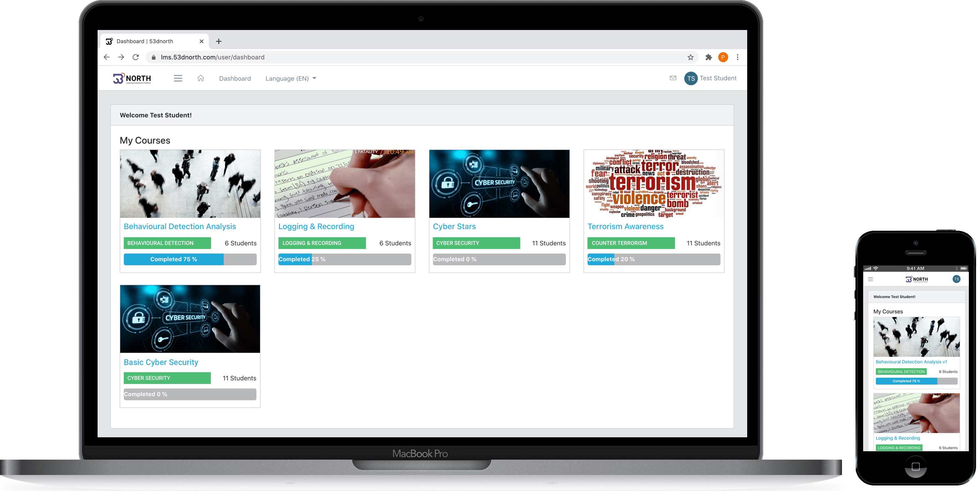Image resolution: width=980 pixels, height=491 pixels.
Task: Click the Completed 75 % bar on phone
Action: [x=916, y=381]
